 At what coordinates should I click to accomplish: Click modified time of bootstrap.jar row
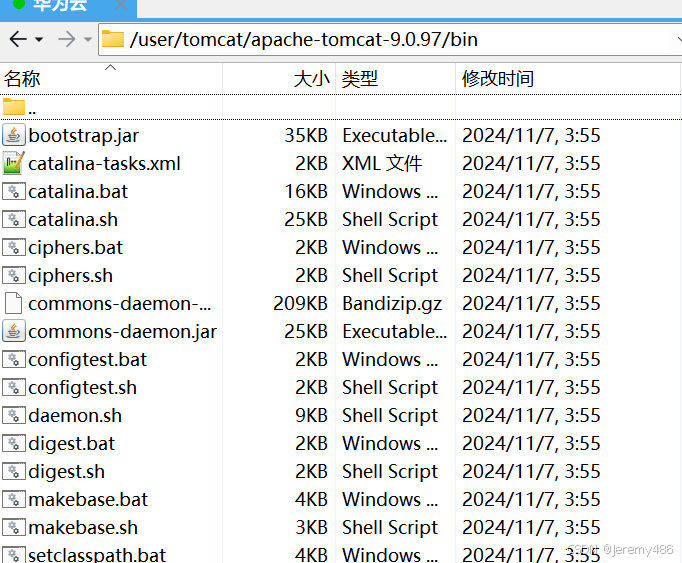click(531, 136)
